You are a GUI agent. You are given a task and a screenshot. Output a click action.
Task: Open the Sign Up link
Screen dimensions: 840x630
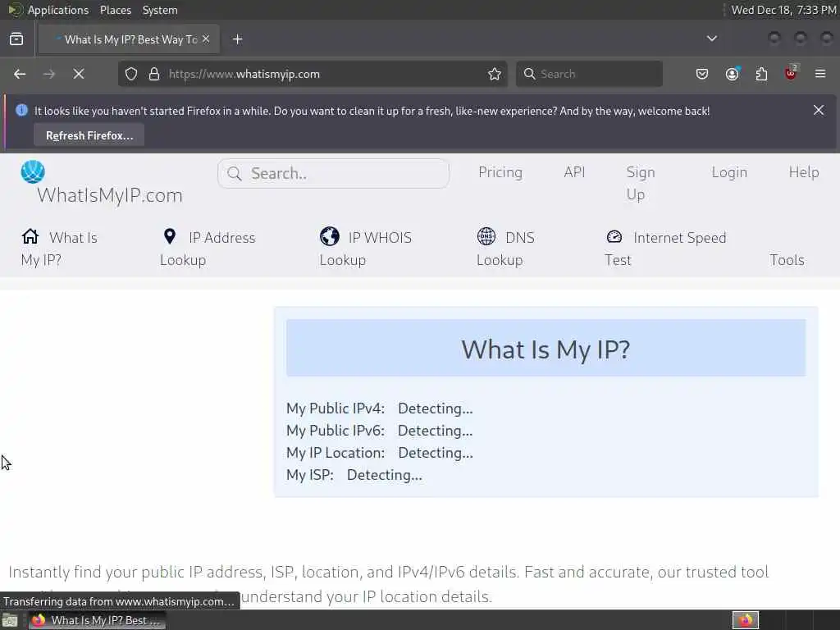point(641,183)
